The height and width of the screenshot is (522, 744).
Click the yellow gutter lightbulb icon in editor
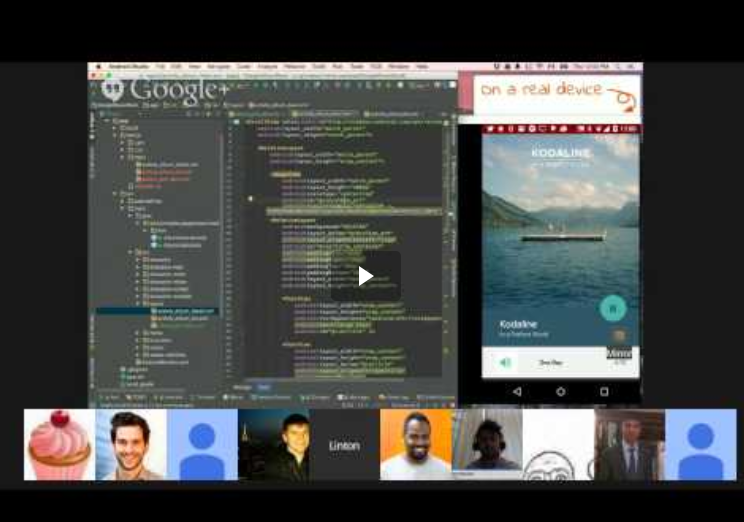[250, 199]
